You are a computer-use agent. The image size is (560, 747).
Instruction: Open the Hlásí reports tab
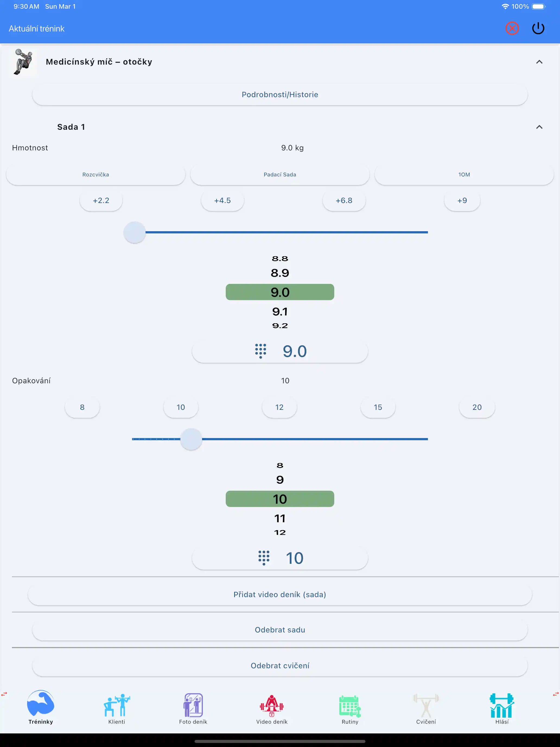(x=502, y=705)
